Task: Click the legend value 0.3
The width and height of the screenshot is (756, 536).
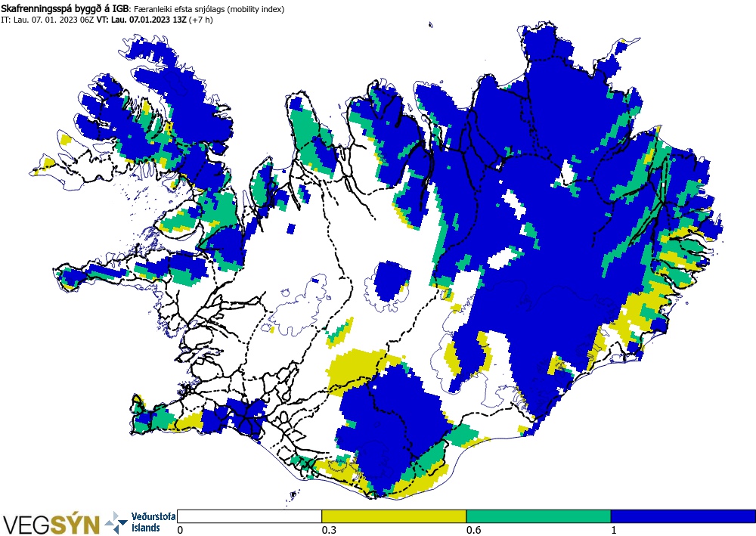Action: tap(329, 530)
